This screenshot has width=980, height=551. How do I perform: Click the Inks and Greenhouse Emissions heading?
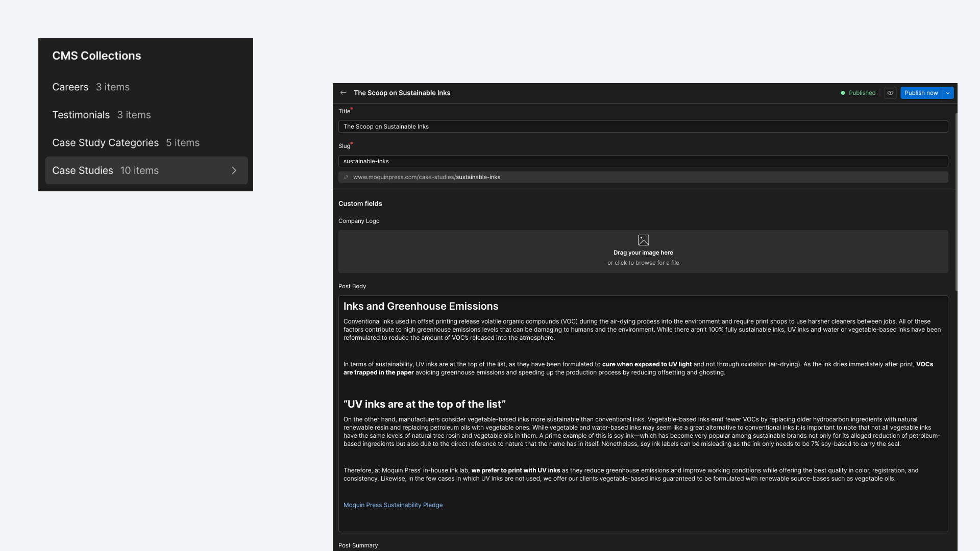[x=421, y=306]
